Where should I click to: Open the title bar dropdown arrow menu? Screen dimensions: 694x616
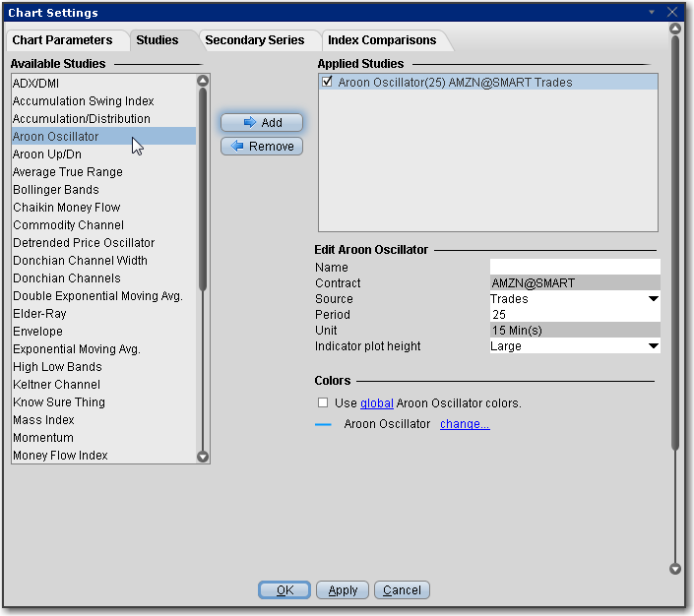(651, 12)
